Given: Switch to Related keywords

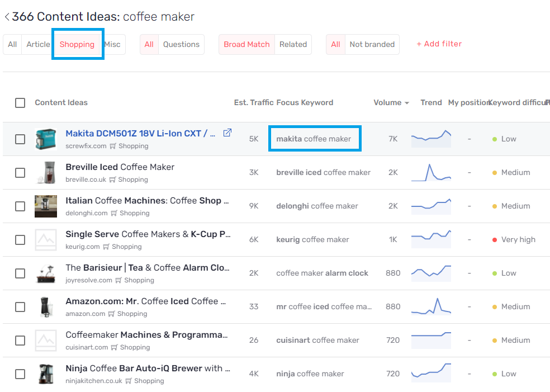Looking at the screenshot, I should click(293, 44).
